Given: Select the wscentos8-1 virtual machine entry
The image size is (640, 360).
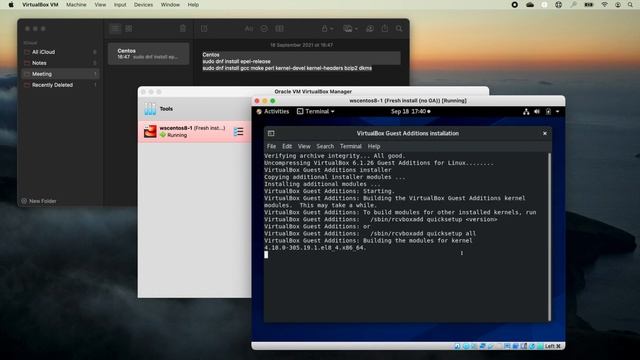Looking at the screenshot, I should (195, 131).
